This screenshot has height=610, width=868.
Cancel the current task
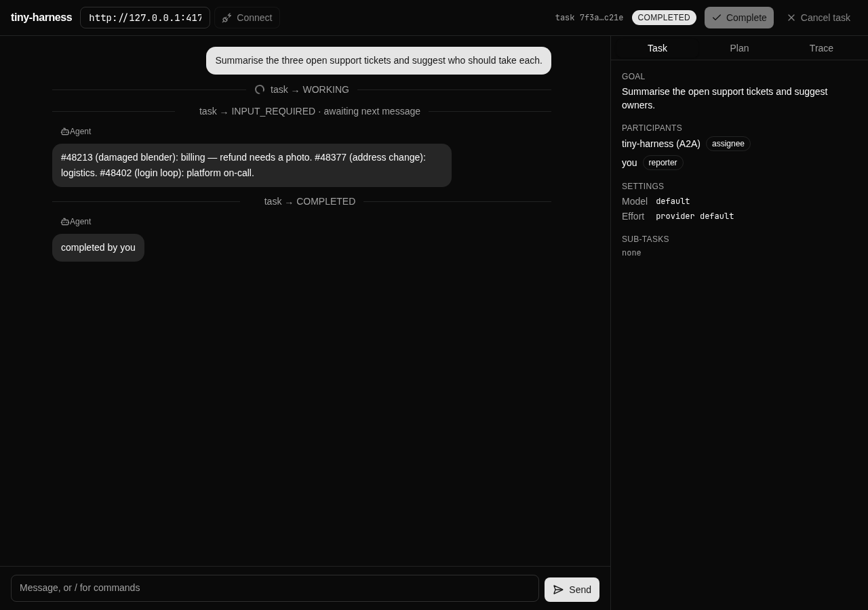(x=818, y=18)
